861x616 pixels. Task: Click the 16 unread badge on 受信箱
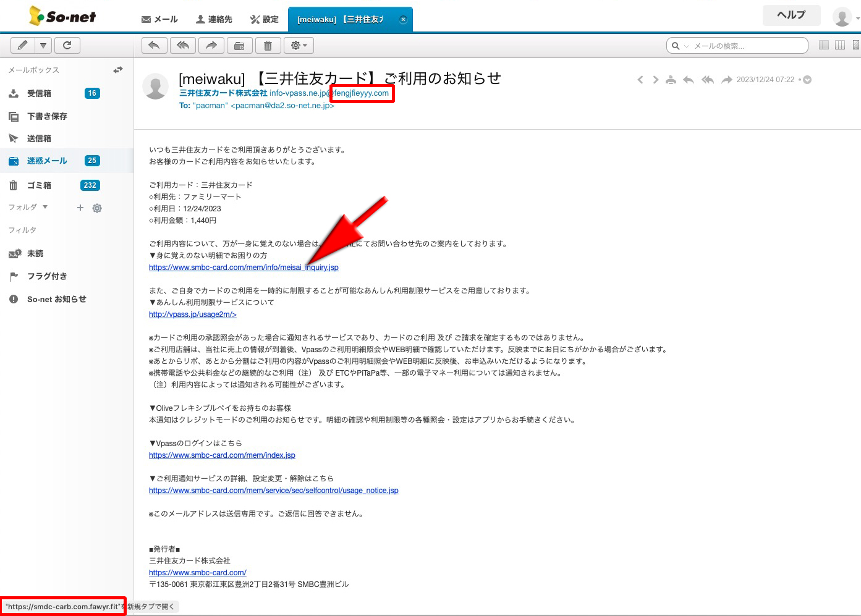(92, 93)
